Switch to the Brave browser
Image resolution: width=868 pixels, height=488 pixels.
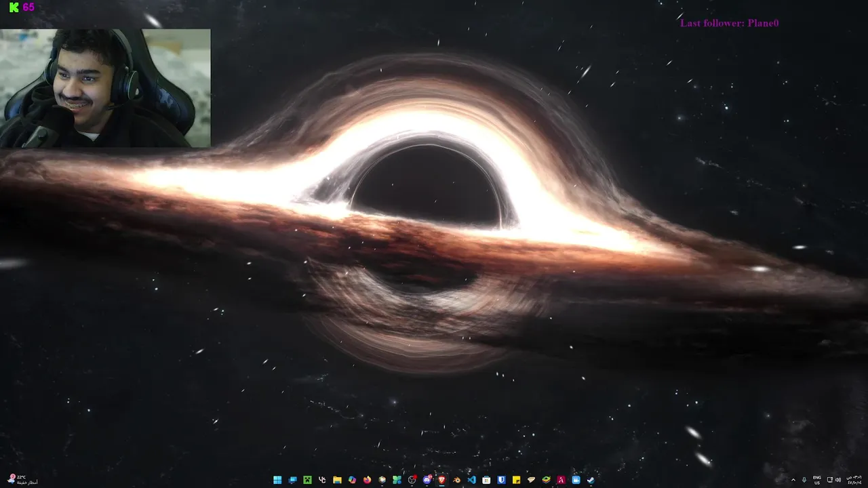click(441, 480)
